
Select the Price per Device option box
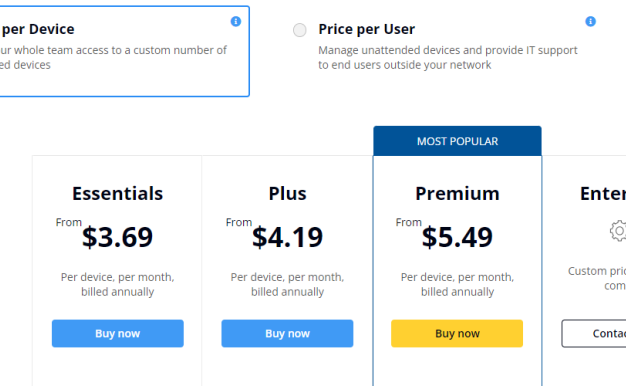click(124, 51)
